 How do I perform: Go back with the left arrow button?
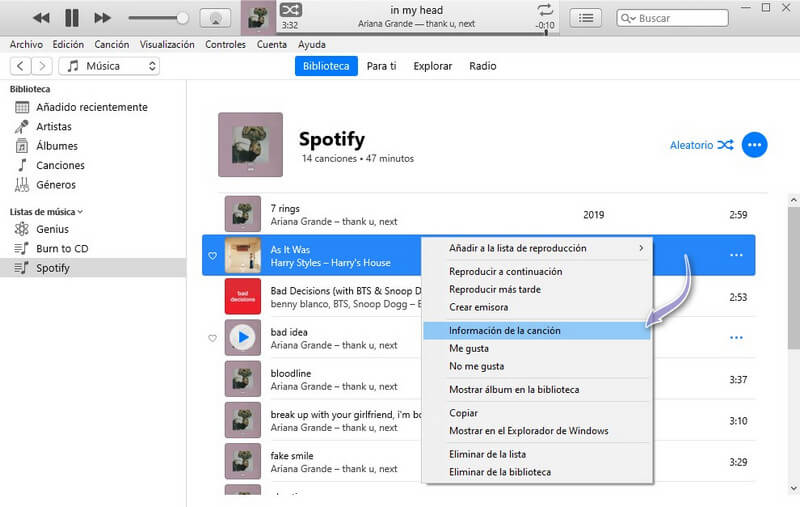click(20, 66)
